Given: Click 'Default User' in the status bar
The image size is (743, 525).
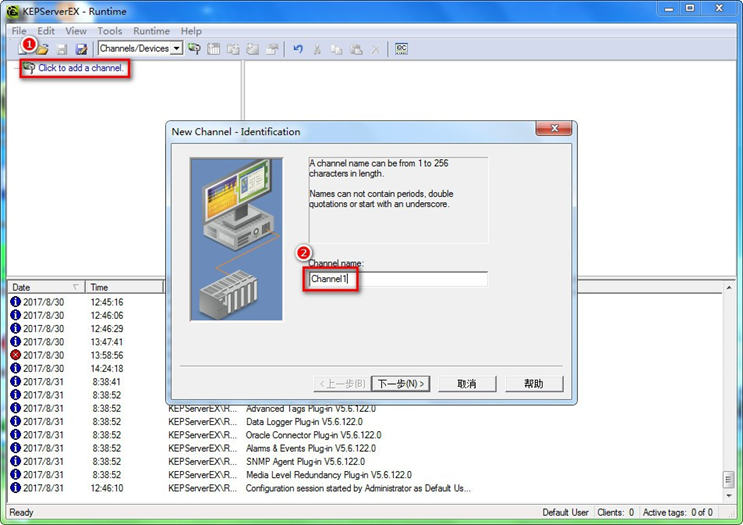Looking at the screenshot, I should [x=565, y=512].
